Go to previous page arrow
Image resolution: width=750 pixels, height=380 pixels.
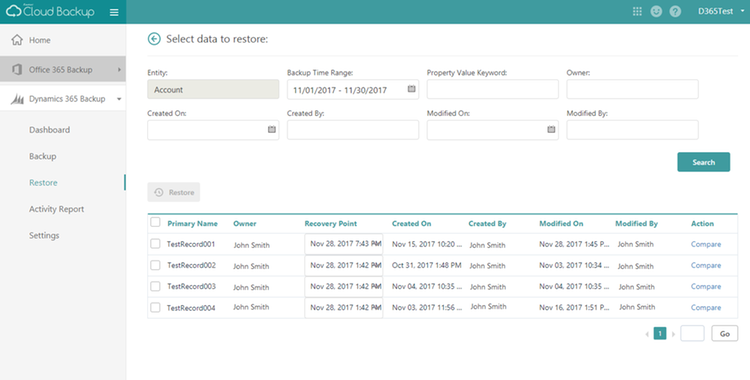click(x=647, y=334)
